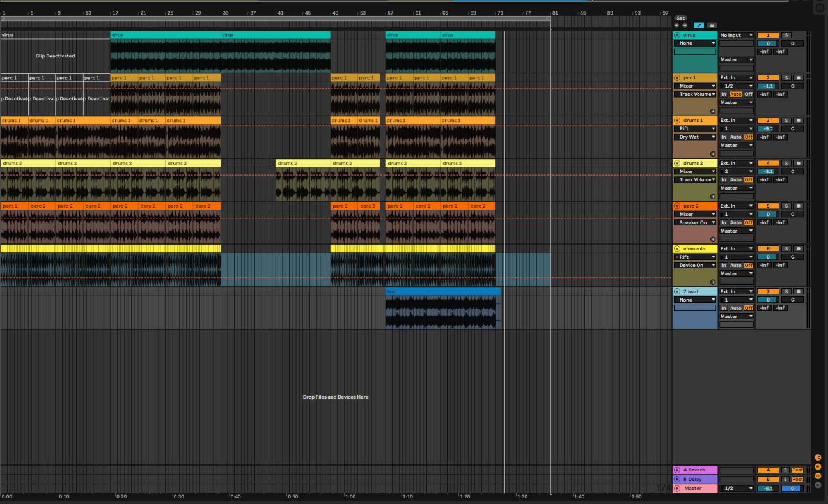828x504 pixels.
Task: Open drums 1 Rift device chooser
Action: (695, 128)
